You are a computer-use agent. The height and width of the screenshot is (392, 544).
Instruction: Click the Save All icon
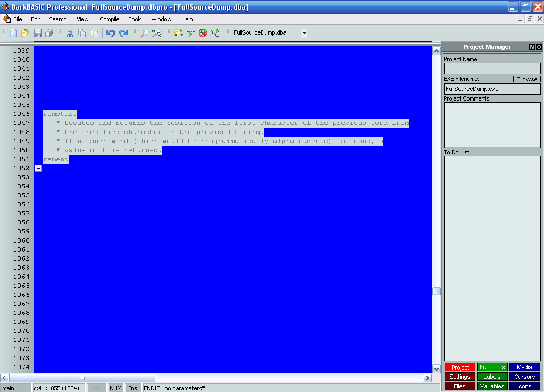49,33
